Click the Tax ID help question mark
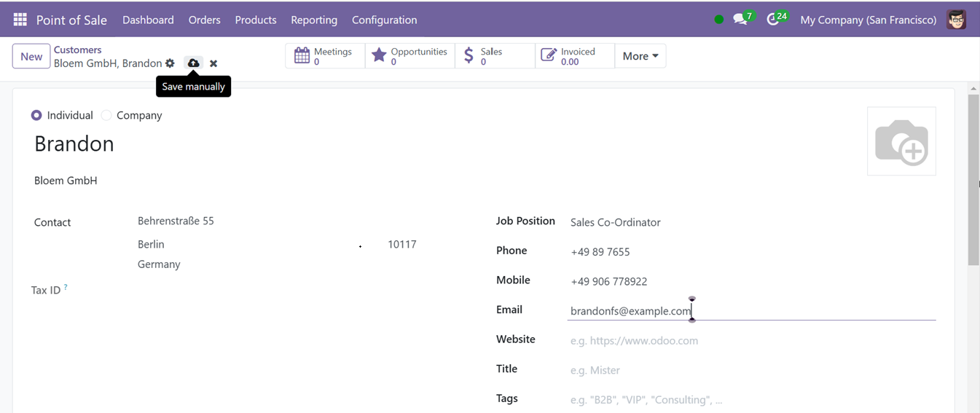980x413 pixels. click(x=66, y=287)
